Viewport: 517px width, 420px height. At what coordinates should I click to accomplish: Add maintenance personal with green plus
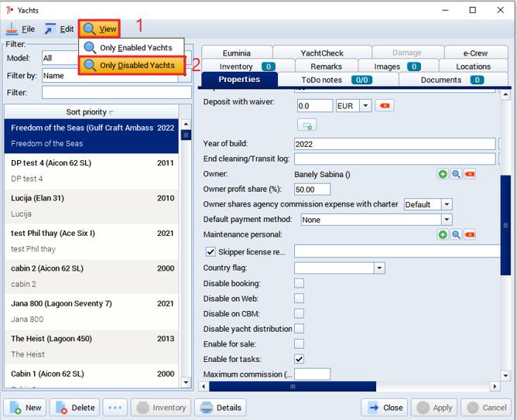click(x=443, y=234)
